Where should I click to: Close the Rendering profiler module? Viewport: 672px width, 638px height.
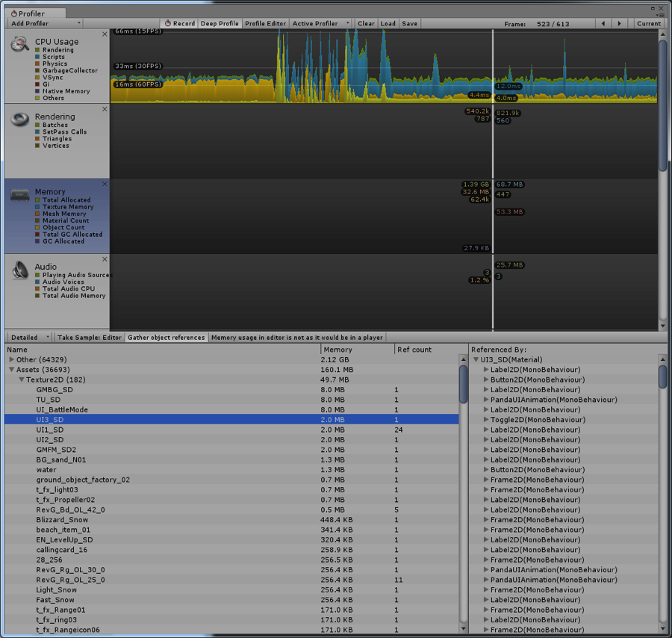[x=105, y=109]
